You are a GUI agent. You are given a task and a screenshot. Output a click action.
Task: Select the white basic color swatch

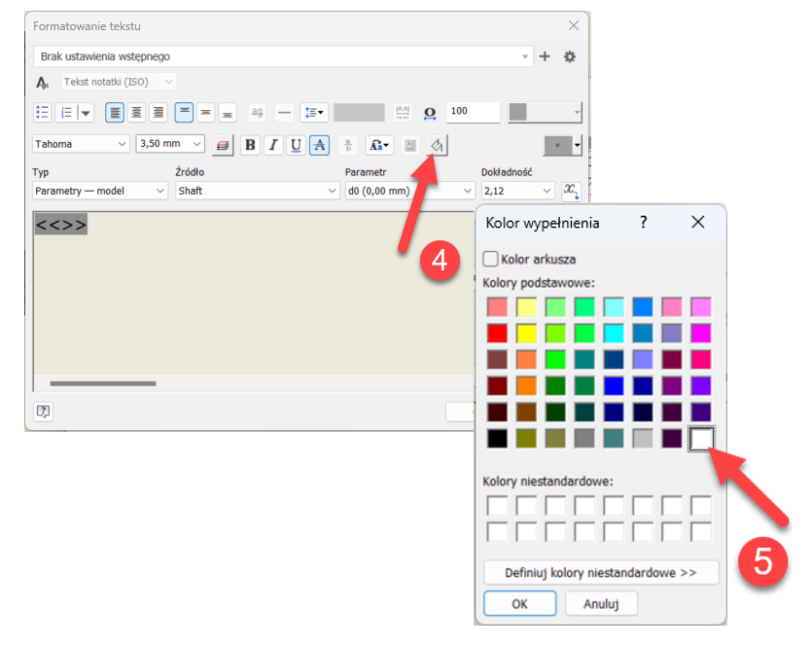pos(701,440)
